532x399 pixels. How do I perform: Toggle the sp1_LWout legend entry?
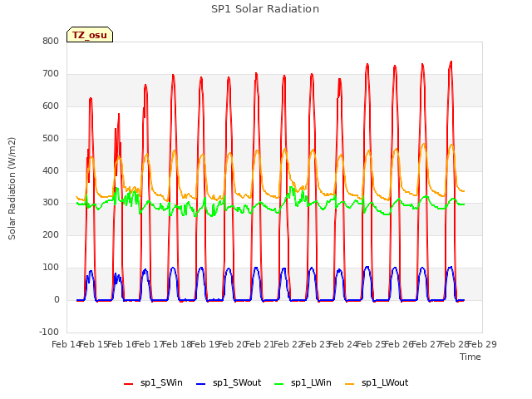click(x=377, y=382)
